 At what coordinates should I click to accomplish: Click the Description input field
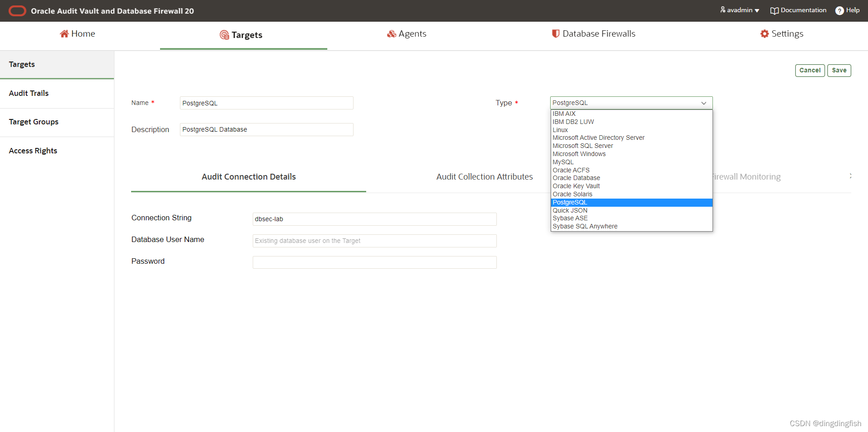pyautogui.click(x=266, y=129)
